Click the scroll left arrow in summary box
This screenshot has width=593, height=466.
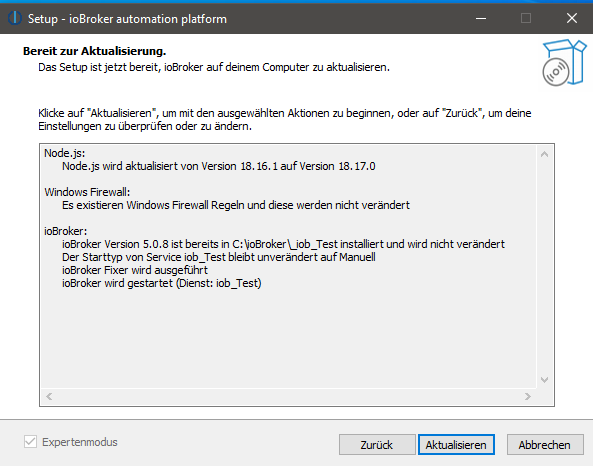point(49,396)
